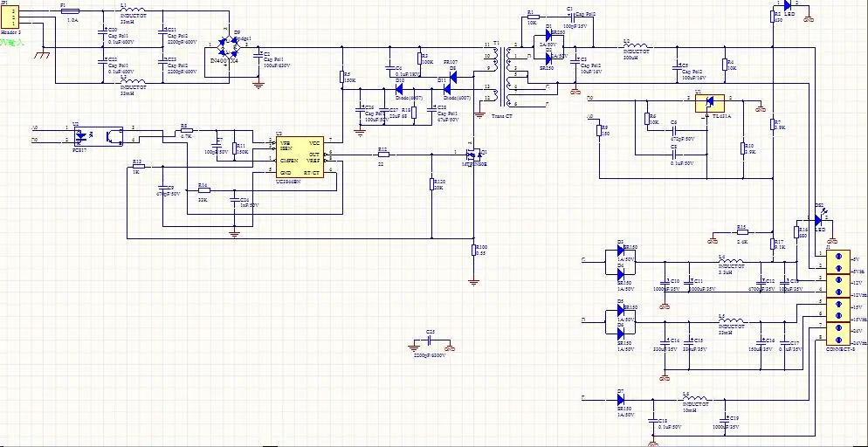Select the J1 CONNECT-8 output connector

coord(837,299)
